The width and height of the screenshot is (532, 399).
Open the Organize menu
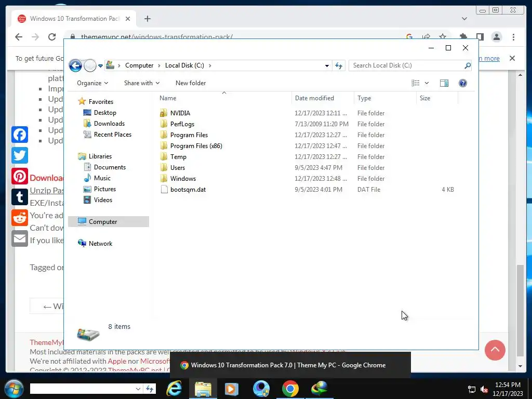tap(92, 83)
